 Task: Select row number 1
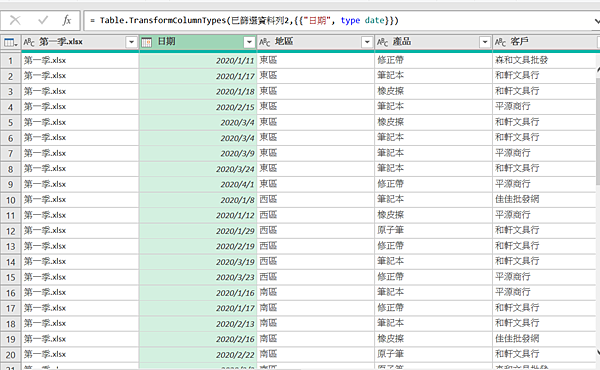[11, 60]
